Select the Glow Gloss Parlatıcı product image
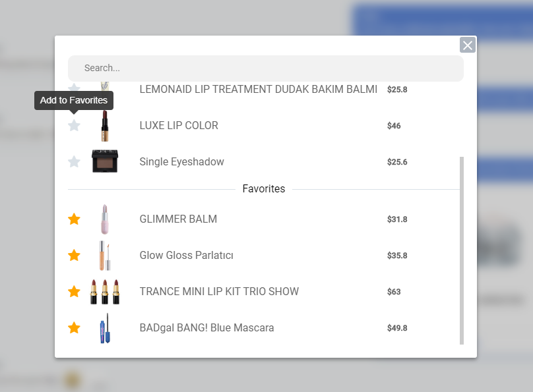This screenshot has width=533, height=392. 105,256
